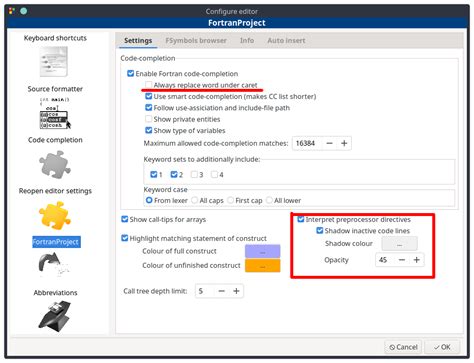Open the Abbreviations icon
Image resolution: width=474 pixels, height=363 pixels.
coord(55,316)
